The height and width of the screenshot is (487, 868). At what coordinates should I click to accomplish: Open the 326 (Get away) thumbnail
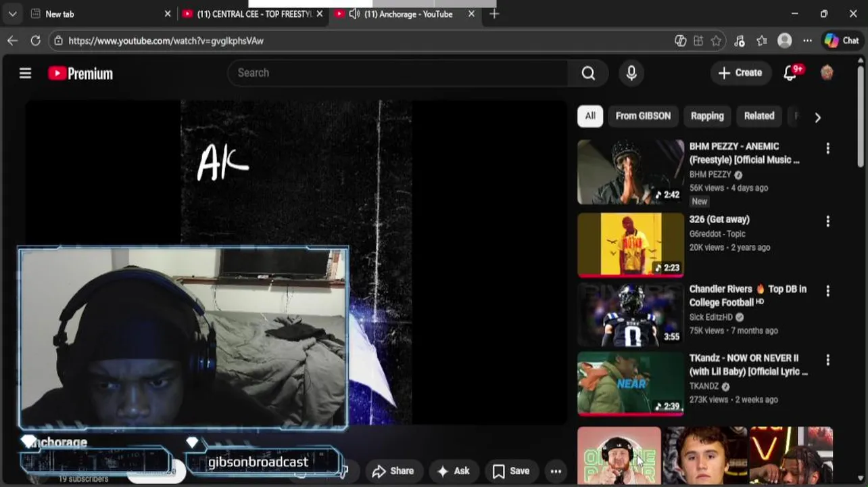631,245
